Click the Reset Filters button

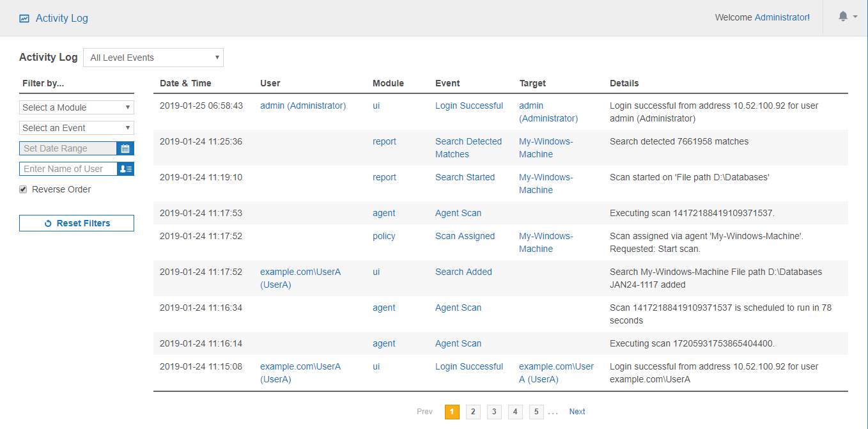(x=77, y=223)
